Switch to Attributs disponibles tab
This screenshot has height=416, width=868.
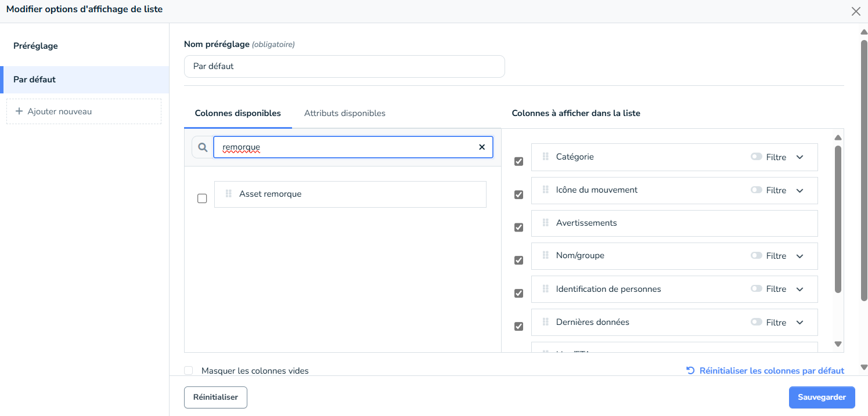pos(344,113)
